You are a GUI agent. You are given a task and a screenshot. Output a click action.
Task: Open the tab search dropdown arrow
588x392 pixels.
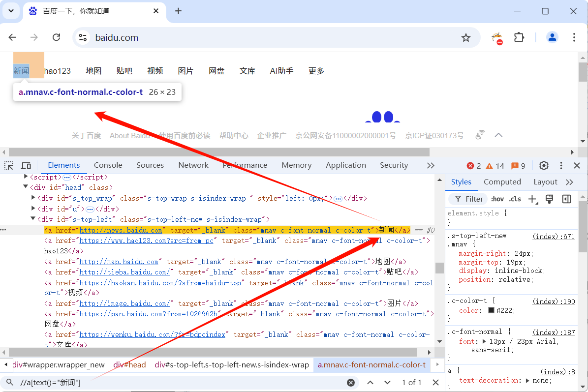coord(11,11)
